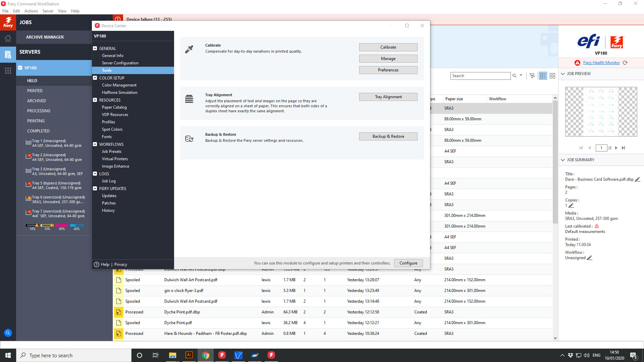Image resolution: width=644 pixels, height=362 pixels.
Task: Click the red warning icon by Fiery Health Monitor
Action: pyautogui.click(x=577, y=63)
